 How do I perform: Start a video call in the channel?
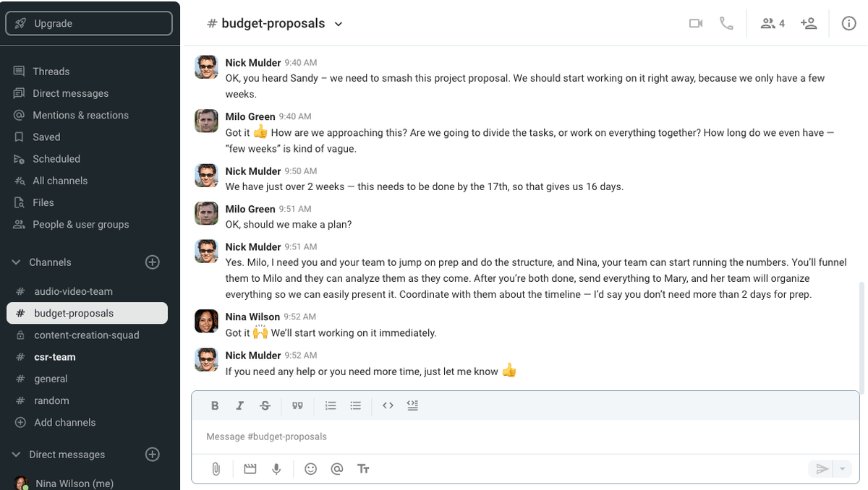[x=696, y=23]
